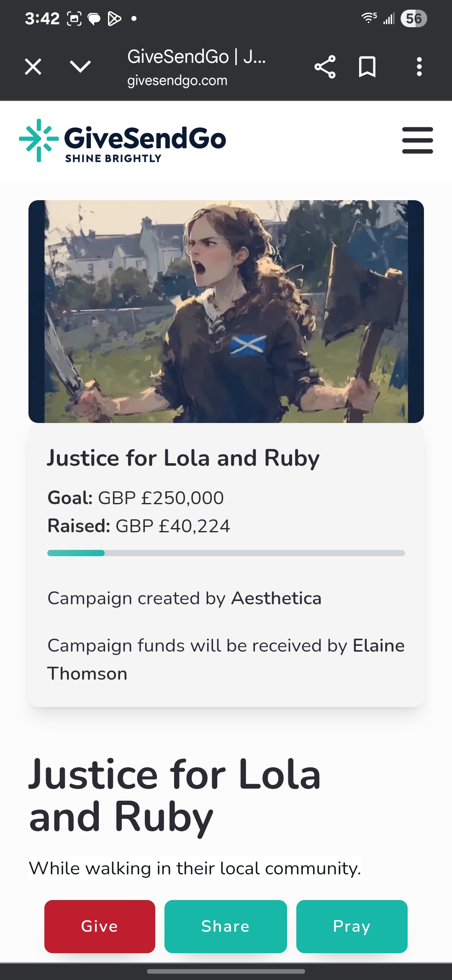This screenshot has width=452, height=980.
Task: Click the GiveSendGo starburst logo
Action: pos(39,140)
